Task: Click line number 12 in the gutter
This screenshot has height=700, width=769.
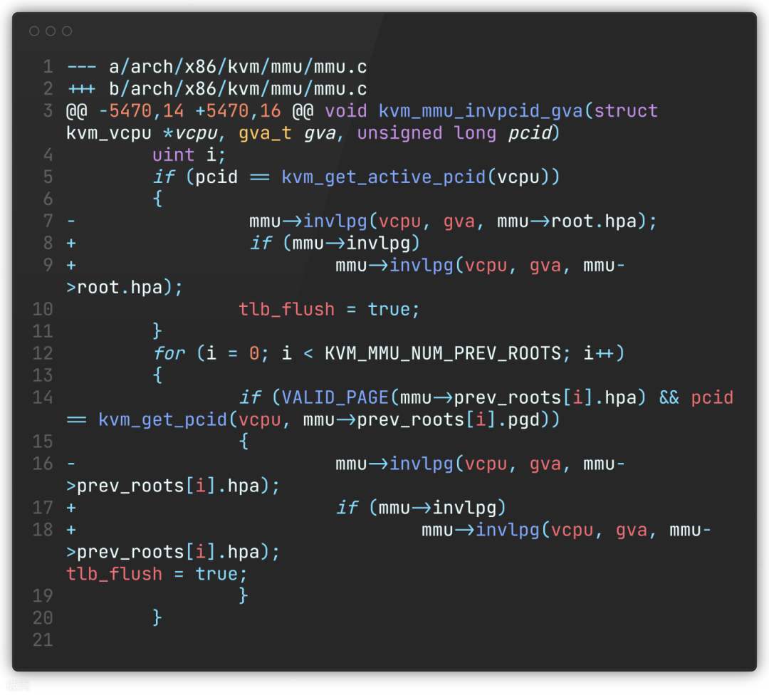Action: (x=43, y=354)
